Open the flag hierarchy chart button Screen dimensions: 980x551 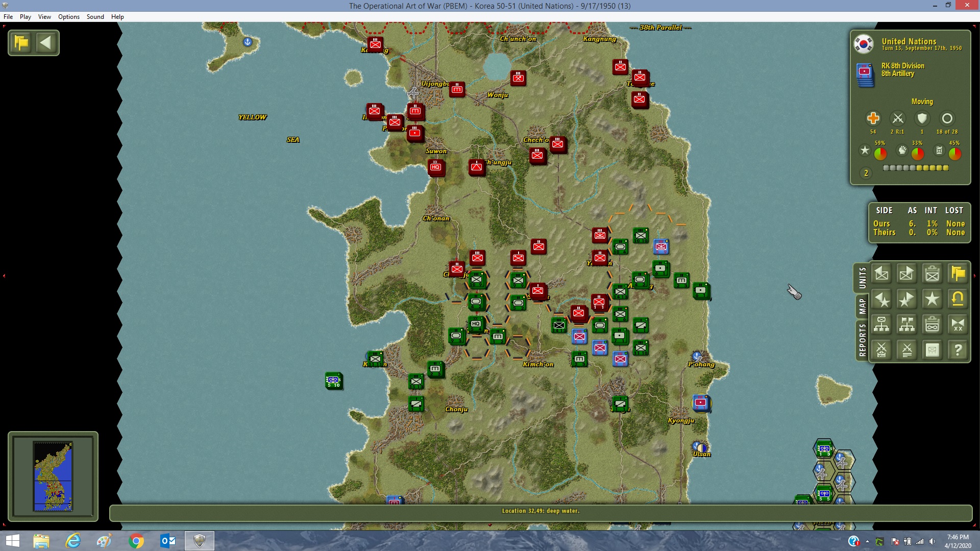pyautogui.click(x=907, y=324)
